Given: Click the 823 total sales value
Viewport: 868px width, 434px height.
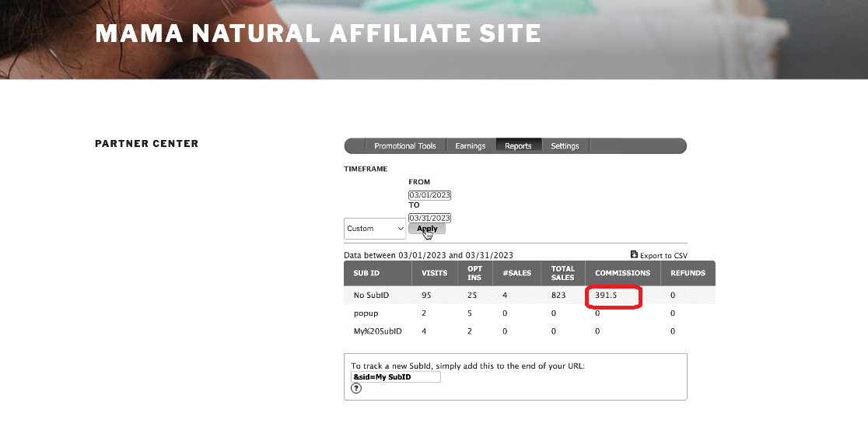Looking at the screenshot, I should (x=558, y=295).
